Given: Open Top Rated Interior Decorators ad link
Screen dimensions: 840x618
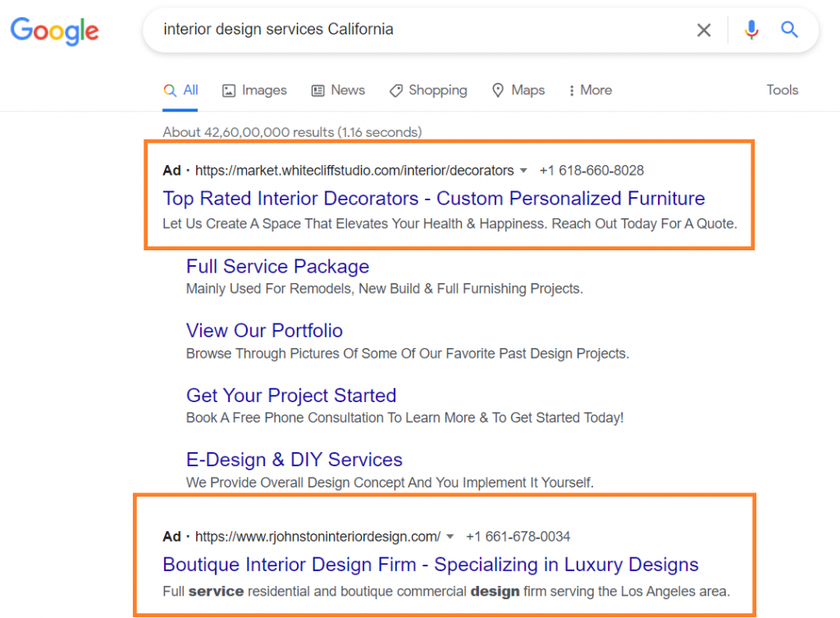Looking at the screenshot, I should click(433, 199).
